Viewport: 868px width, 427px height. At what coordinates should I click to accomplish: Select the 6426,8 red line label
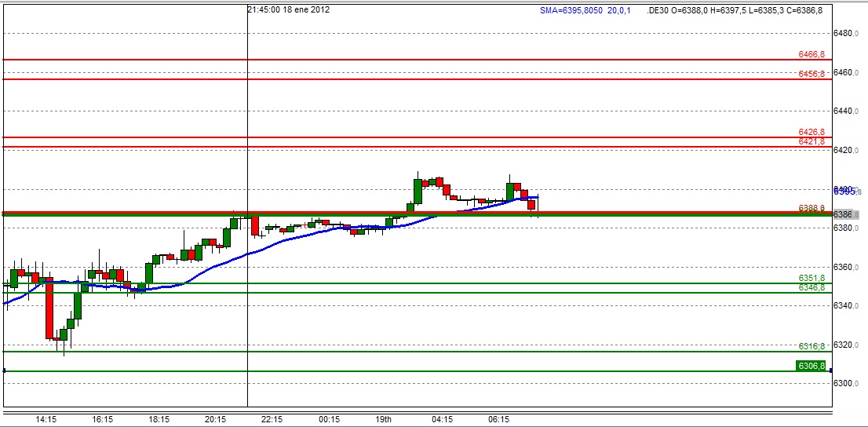811,132
